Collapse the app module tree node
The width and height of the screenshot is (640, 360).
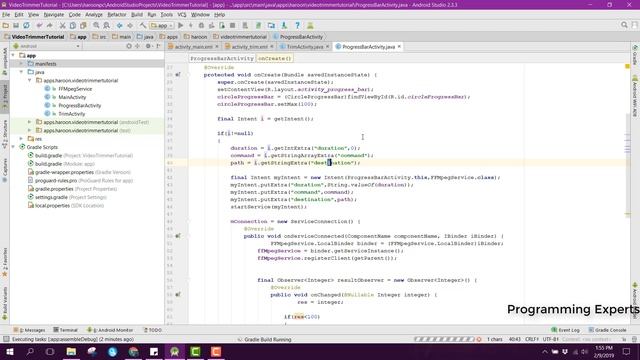[13, 56]
